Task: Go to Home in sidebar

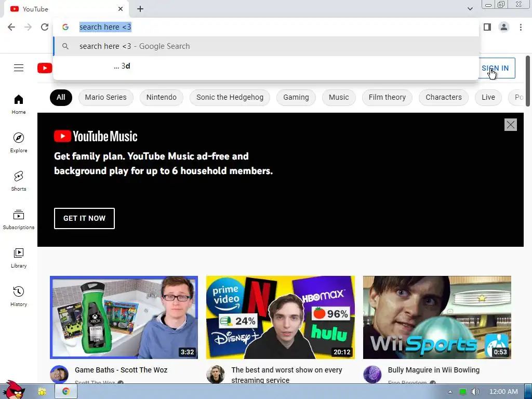Action: coord(19,104)
